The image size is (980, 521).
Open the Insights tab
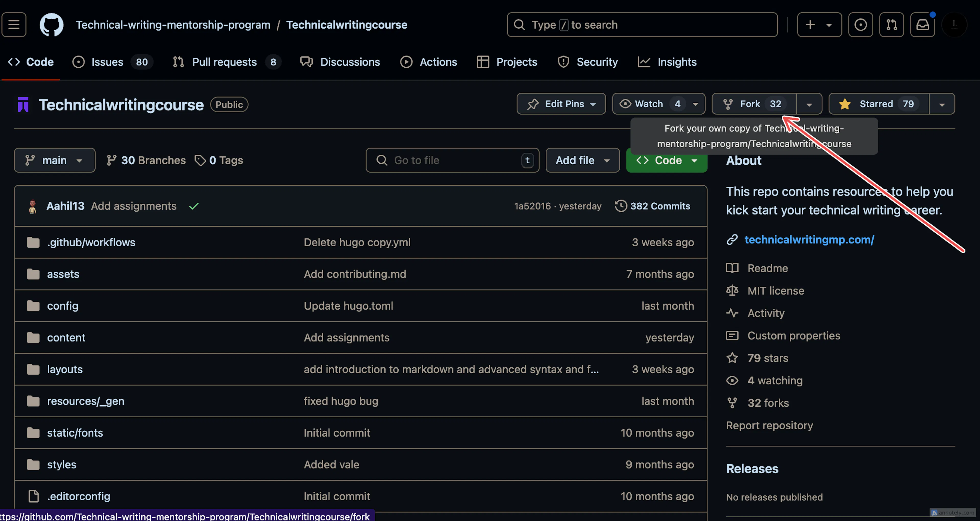(667, 62)
